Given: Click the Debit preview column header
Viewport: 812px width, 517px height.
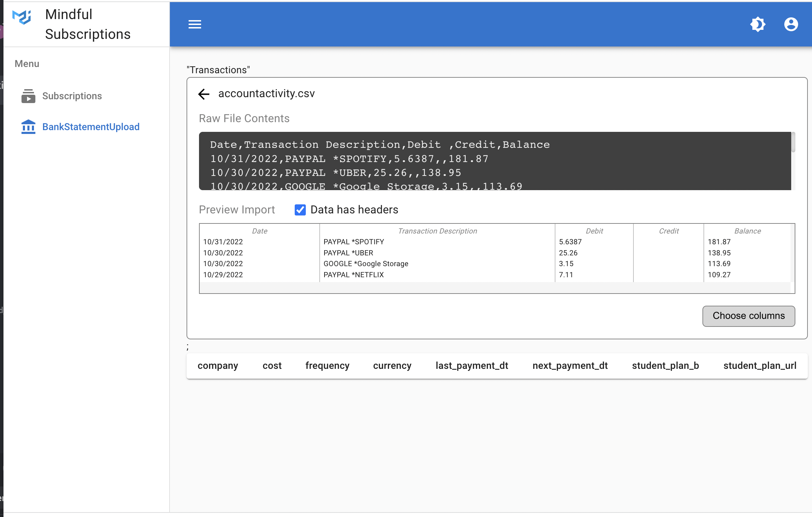Looking at the screenshot, I should pos(594,231).
